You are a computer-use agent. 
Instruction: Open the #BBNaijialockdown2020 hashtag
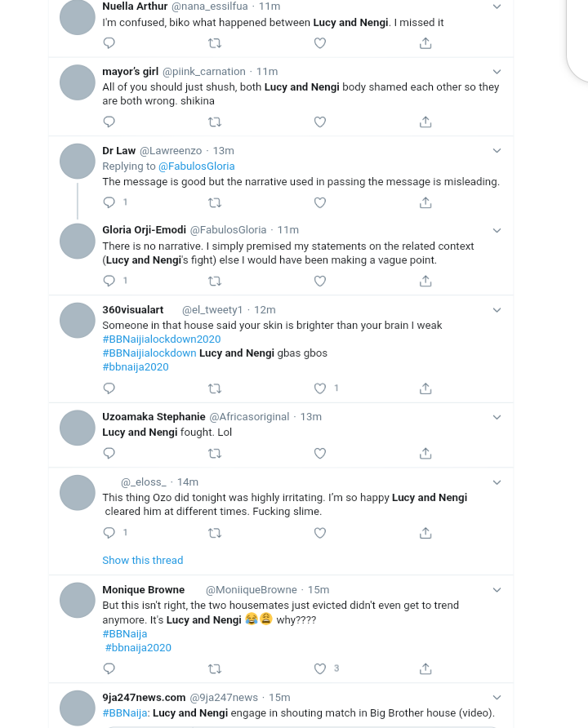pos(162,340)
